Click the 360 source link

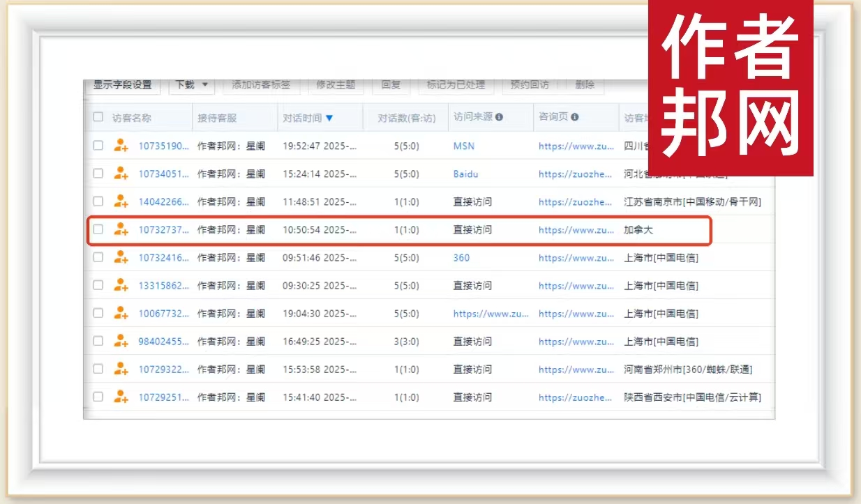(461, 257)
